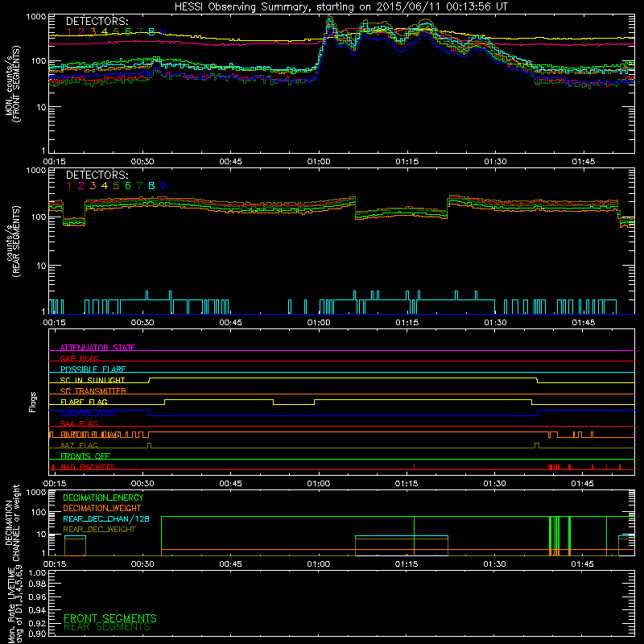Click the FLARE FLAG label
The width and height of the screenshot is (644, 644).
(x=84, y=402)
